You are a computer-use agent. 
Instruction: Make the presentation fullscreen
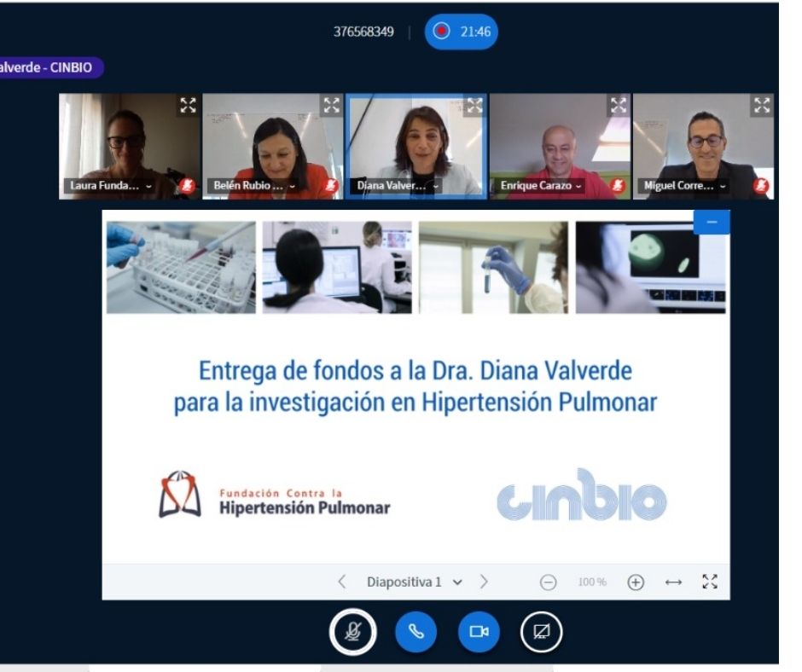(710, 582)
